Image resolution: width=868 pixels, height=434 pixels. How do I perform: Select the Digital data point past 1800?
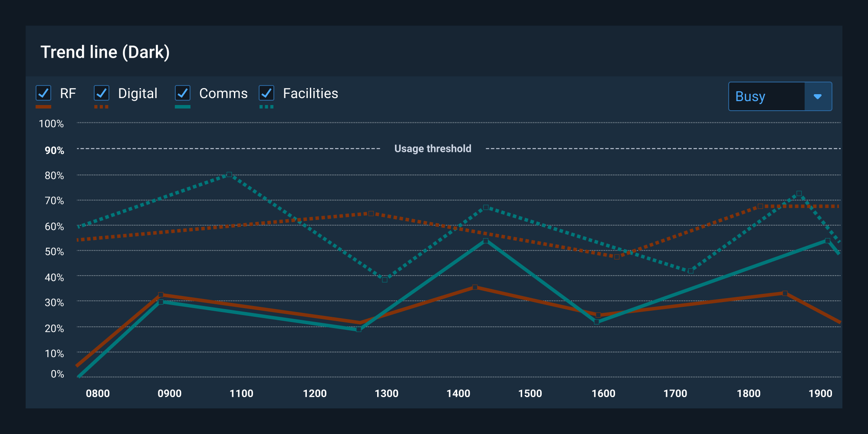click(760, 206)
